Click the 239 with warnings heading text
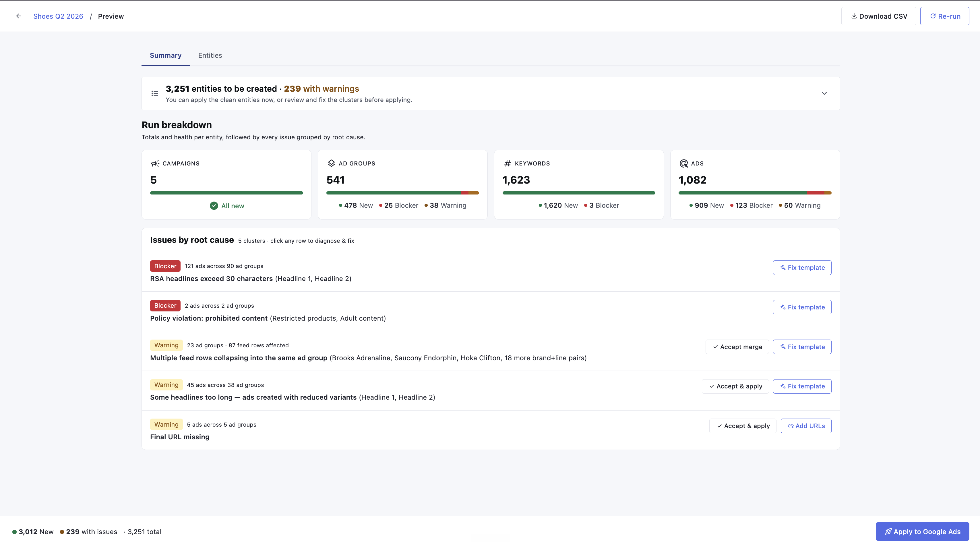The width and height of the screenshot is (980, 547). (321, 89)
